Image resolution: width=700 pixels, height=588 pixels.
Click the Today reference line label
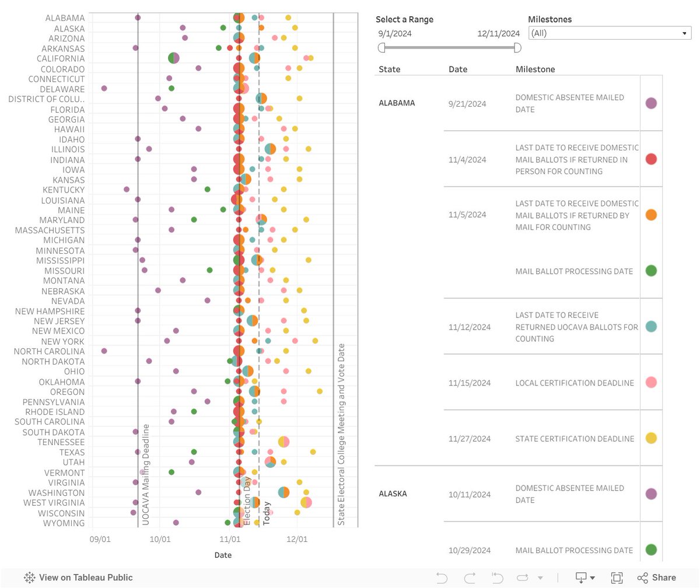click(267, 514)
